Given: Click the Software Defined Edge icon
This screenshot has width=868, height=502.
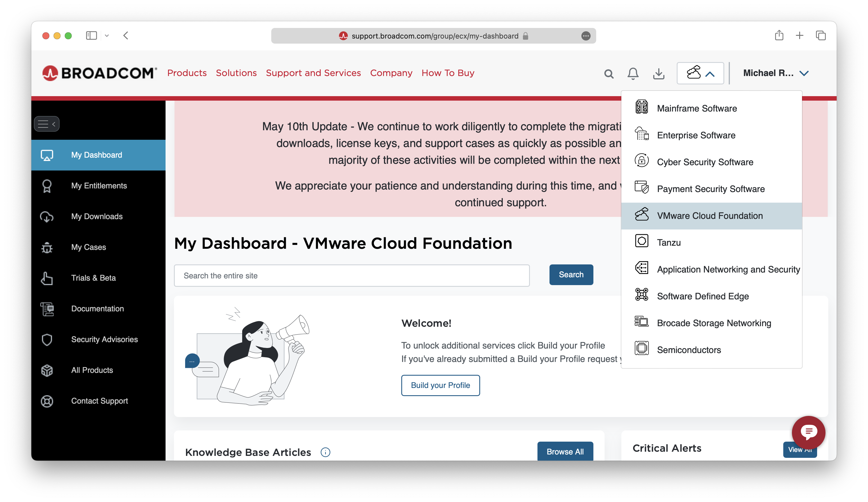Looking at the screenshot, I should click(641, 295).
